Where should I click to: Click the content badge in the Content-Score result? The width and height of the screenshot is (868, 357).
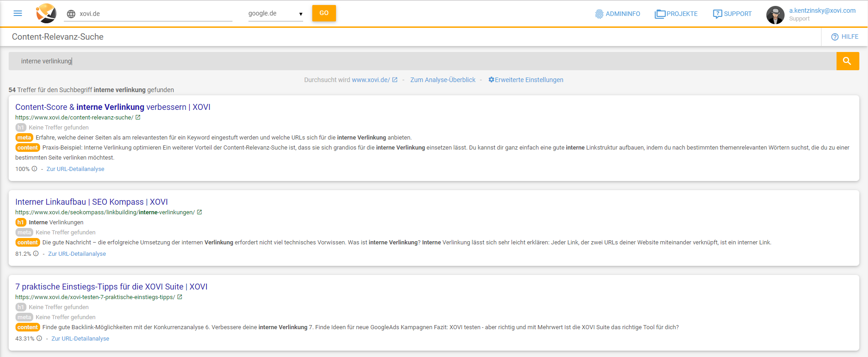28,148
